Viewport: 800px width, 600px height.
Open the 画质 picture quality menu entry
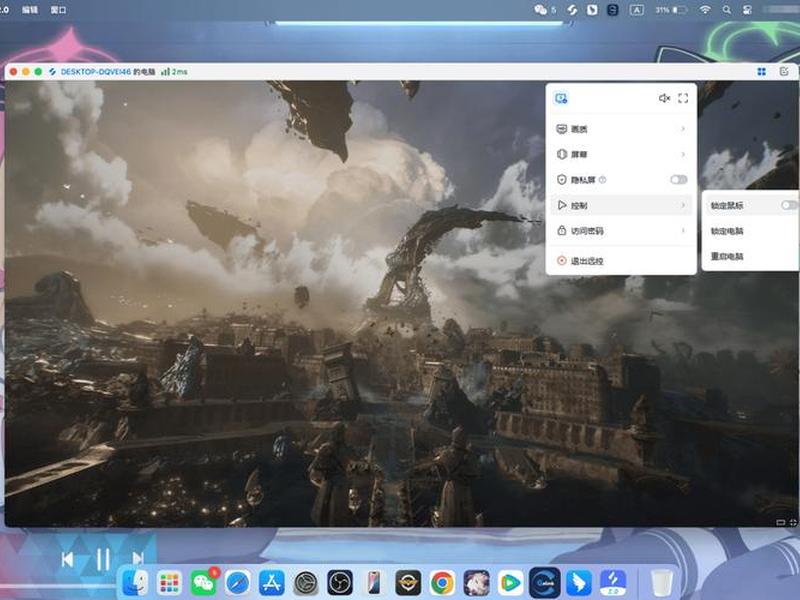621,129
